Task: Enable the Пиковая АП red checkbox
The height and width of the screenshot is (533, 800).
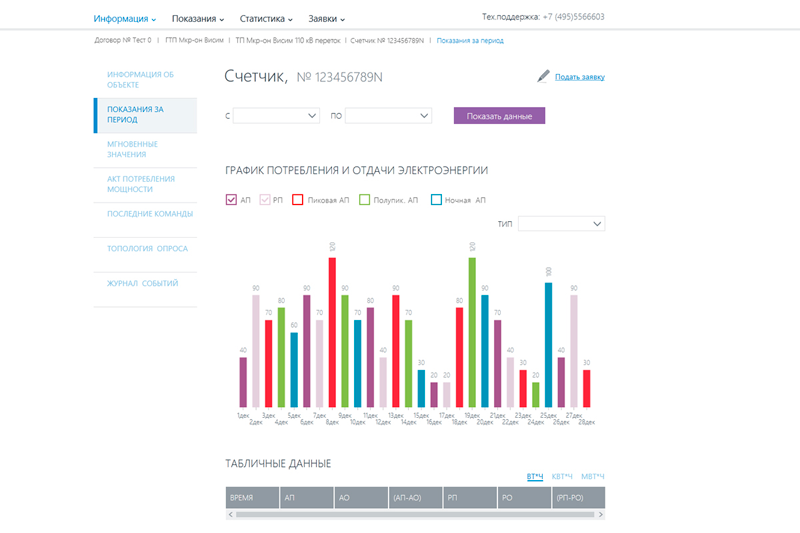Action: [297, 200]
